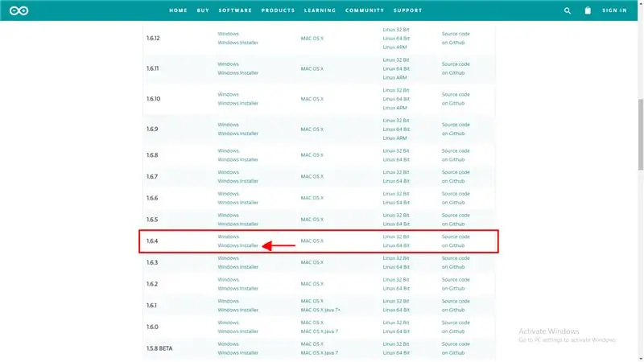Open the PRODUCTS menu item
644x362 pixels.
click(278, 10)
